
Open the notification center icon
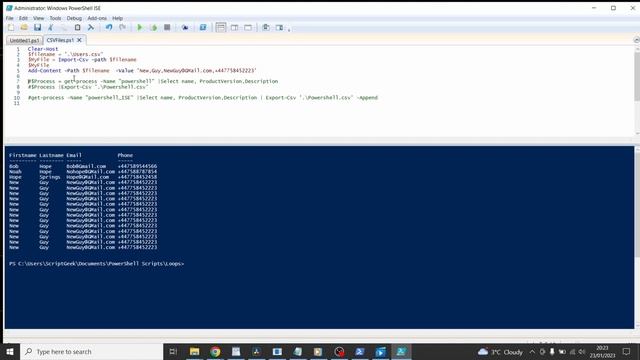point(627,351)
